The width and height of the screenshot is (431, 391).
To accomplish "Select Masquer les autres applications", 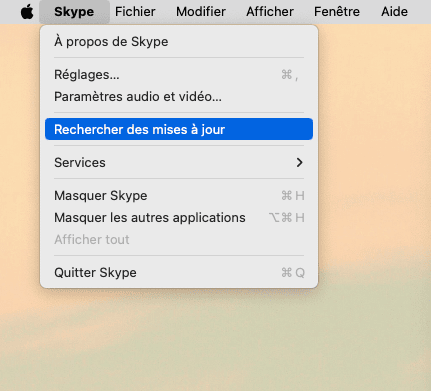I will pos(179,217).
